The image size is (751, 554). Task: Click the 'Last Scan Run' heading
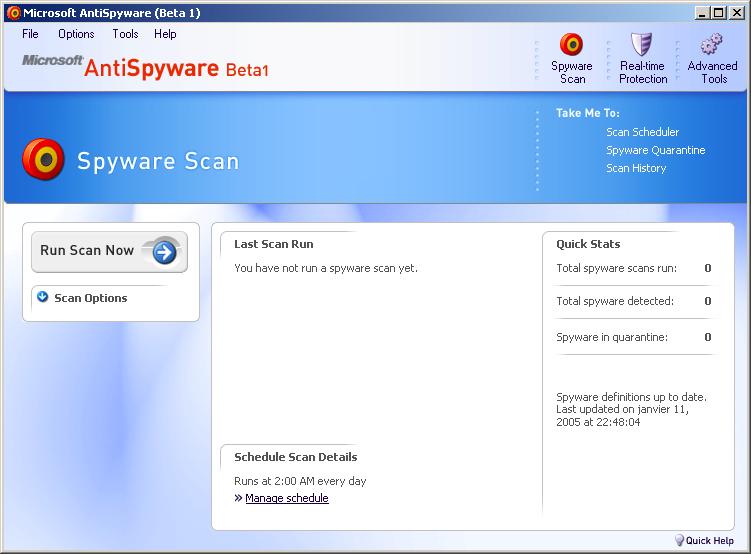273,244
